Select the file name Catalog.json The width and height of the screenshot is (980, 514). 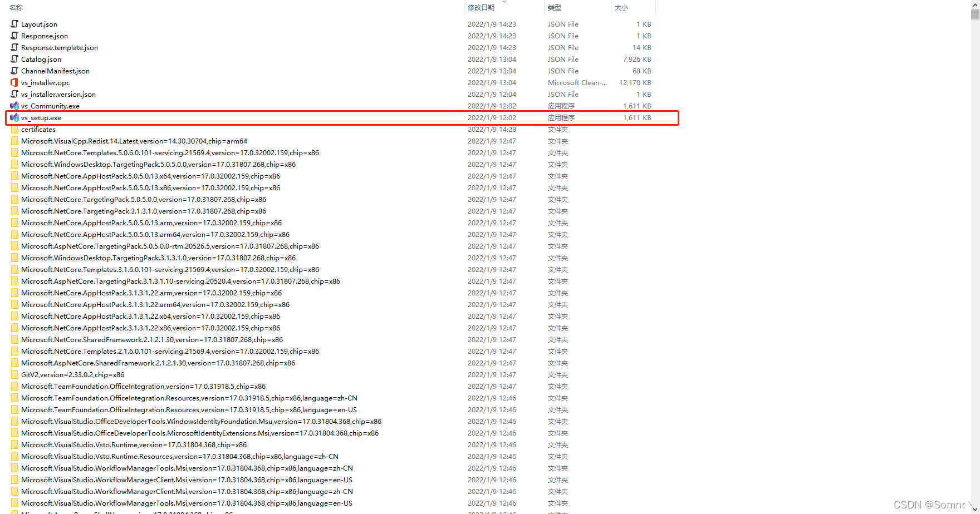41,59
